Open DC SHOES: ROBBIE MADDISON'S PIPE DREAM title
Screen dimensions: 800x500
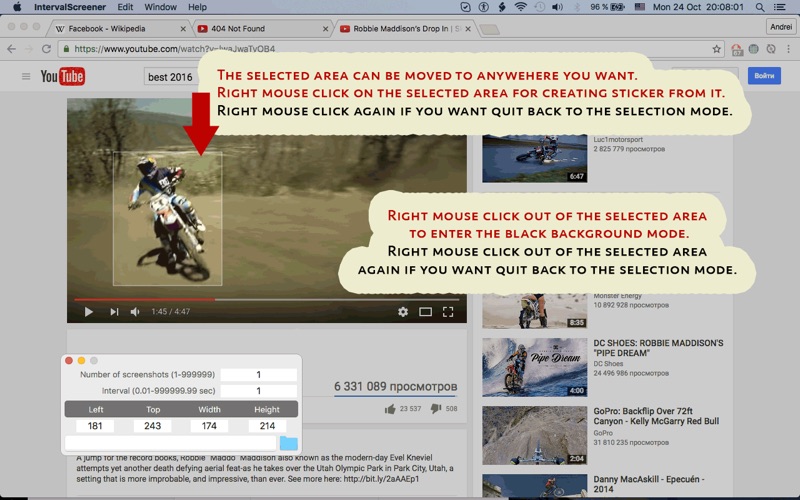tap(658, 348)
